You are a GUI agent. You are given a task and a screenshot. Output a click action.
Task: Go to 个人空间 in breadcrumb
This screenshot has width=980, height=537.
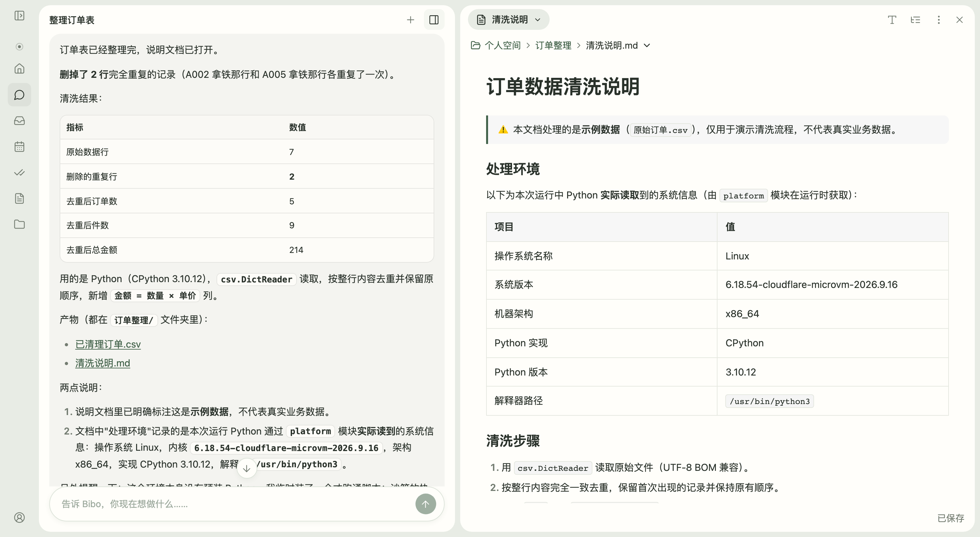(503, 45)
